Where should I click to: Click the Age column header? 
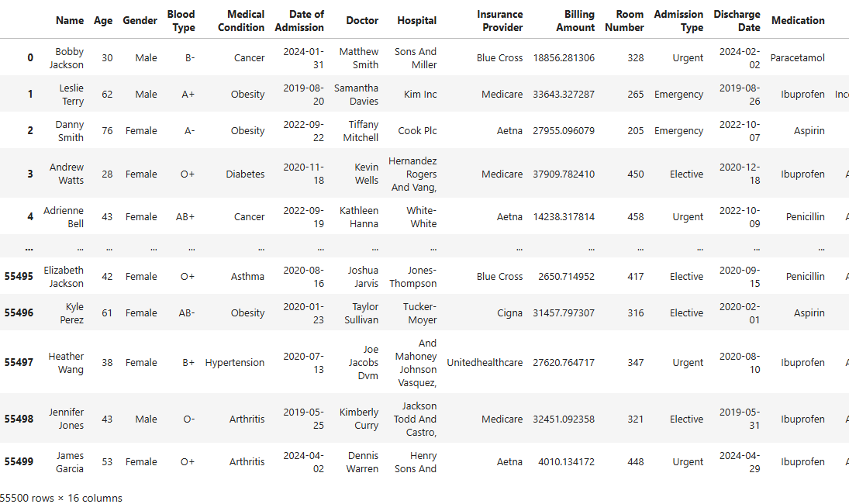point(103,21)
